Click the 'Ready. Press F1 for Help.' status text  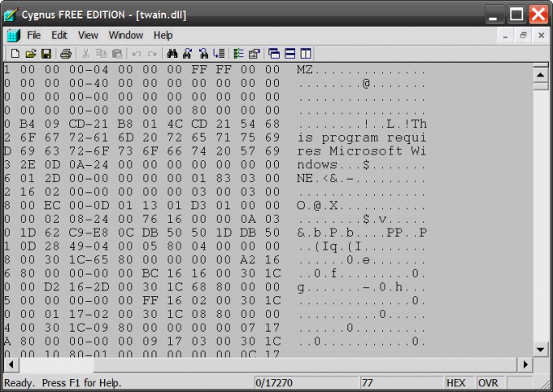click(63, 383)
